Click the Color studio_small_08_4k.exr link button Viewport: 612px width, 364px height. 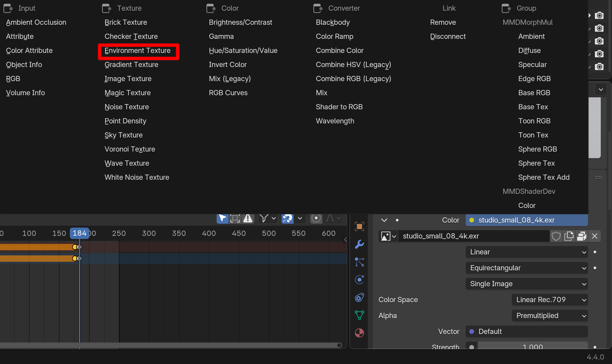click(527, 220)
